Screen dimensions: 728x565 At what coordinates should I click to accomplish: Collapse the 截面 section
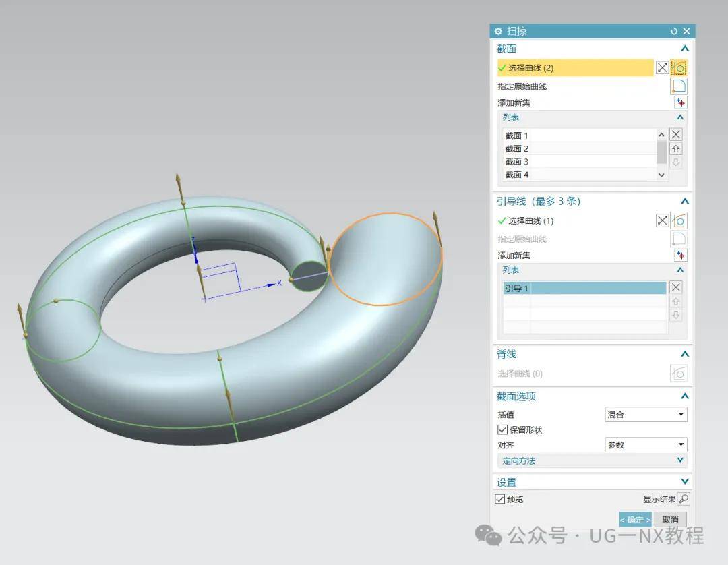pos(684,49)
